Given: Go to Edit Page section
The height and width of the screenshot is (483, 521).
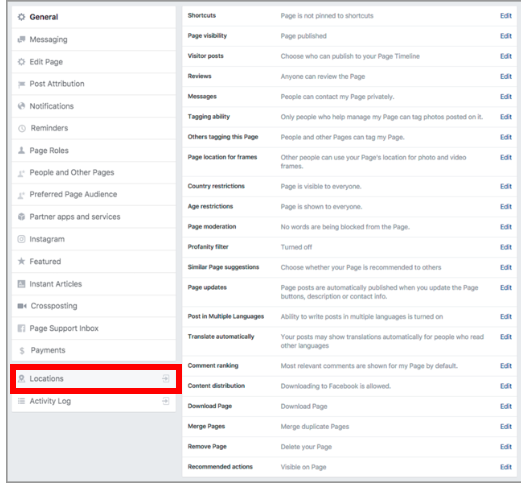Looking at the screenshot, I should [x=94, y=62].
